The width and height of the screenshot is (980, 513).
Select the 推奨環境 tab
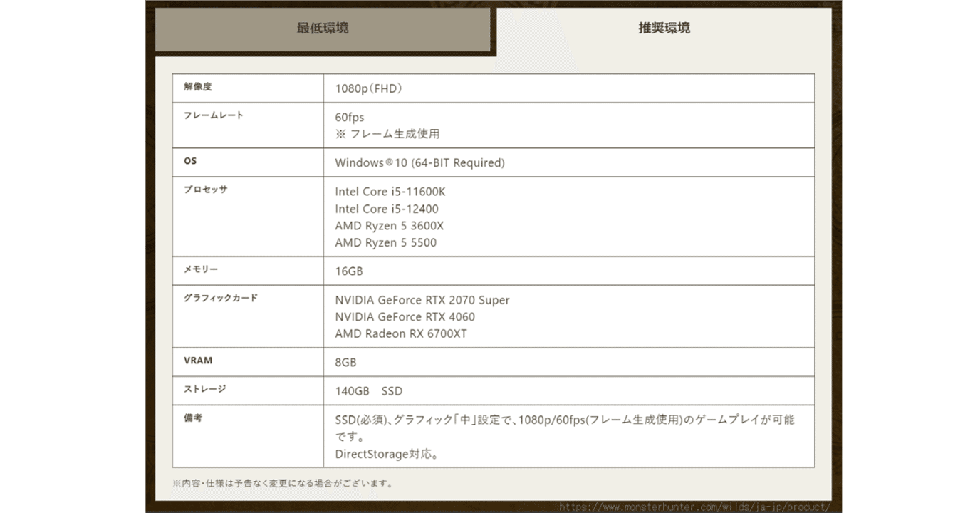pyautogui.click(x=664, y=28)
